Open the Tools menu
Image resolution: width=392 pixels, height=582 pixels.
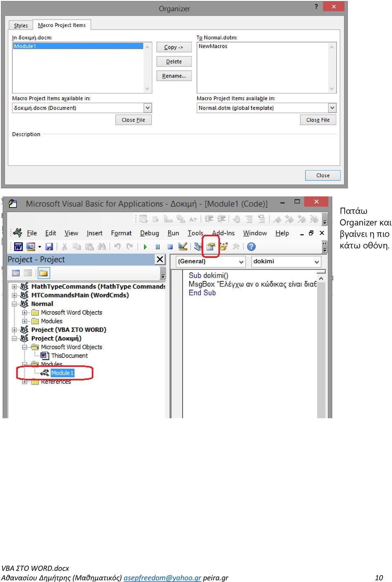click(195, 233)
